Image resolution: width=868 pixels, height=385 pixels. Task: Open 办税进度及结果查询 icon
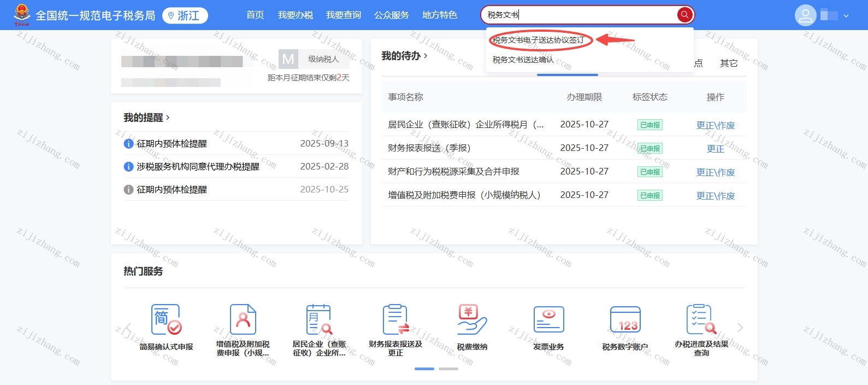tap(701, 320)
